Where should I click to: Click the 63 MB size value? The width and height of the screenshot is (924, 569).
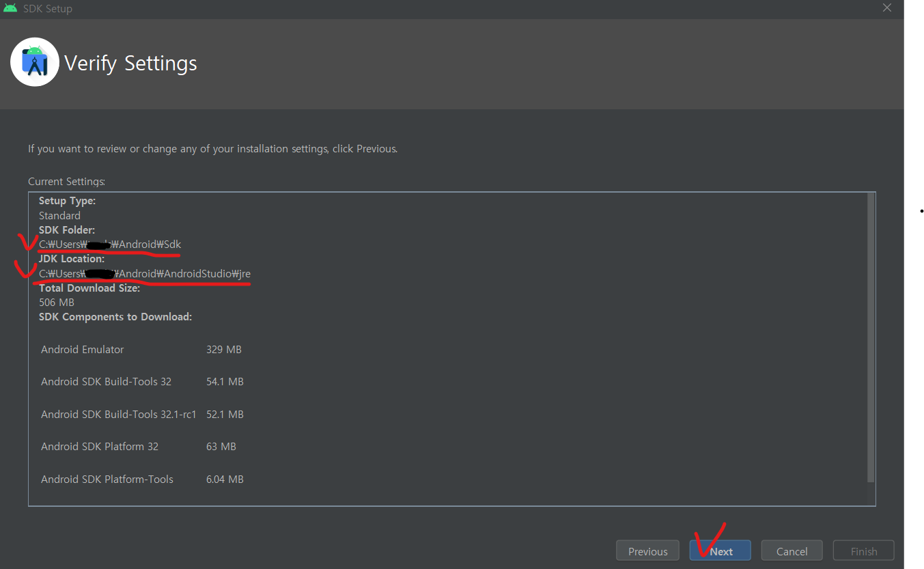221,446
